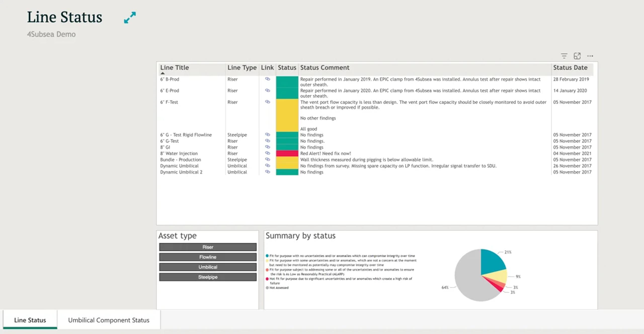Viewport: 644px width, 334px height.
Task: Open the filter icon above the table
Action: (564, 56)
